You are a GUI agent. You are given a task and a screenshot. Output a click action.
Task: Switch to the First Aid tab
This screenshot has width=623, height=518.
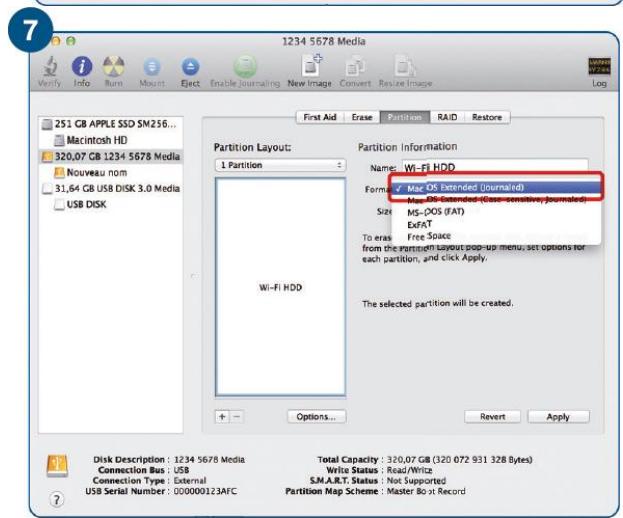pyautogui.click(x=320, y=117)
